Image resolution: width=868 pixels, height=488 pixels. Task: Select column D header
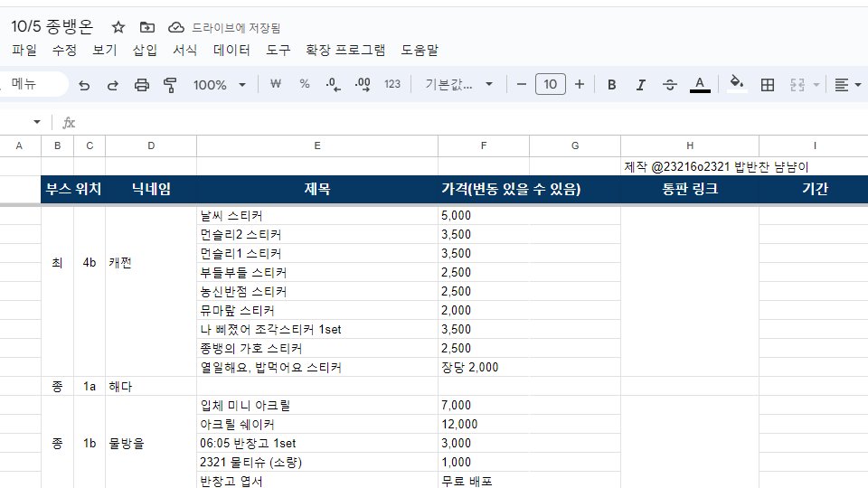151,146
